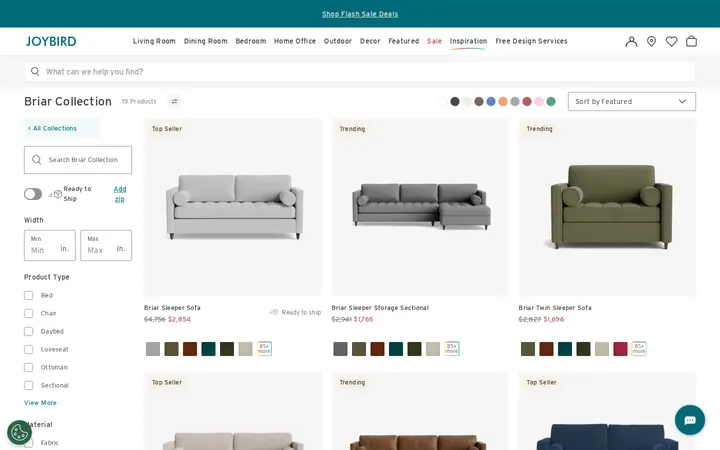
Task: Filter by the green color dot
Action: pyautogui.click(x=551, y=101)
